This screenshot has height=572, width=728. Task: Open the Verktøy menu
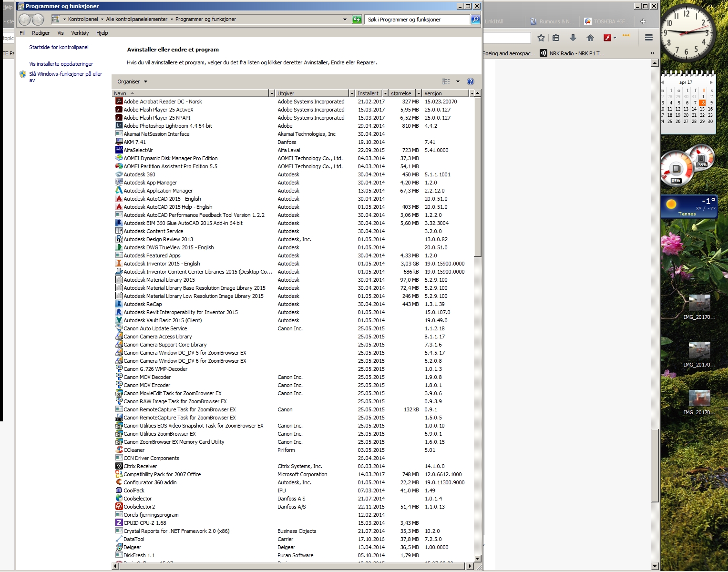click(80, 33)
